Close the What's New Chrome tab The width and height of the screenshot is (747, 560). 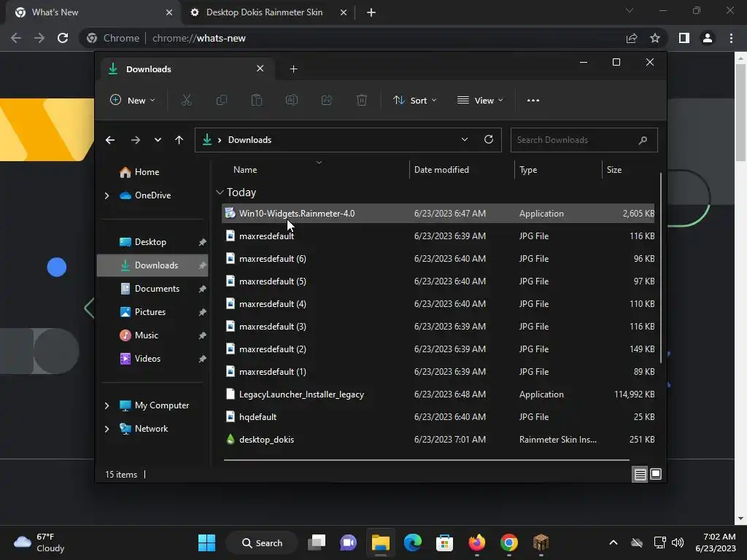coord(169,12)
